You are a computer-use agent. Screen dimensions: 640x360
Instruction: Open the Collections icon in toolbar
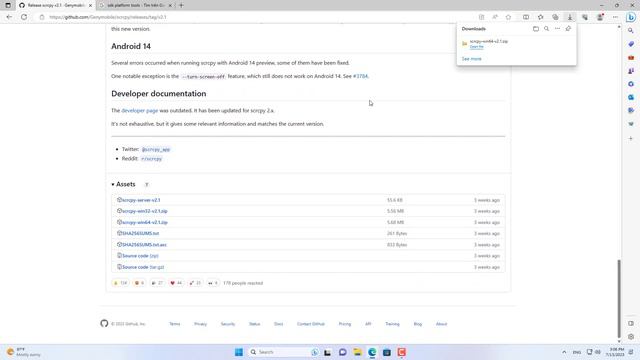(x=555, y=17)
